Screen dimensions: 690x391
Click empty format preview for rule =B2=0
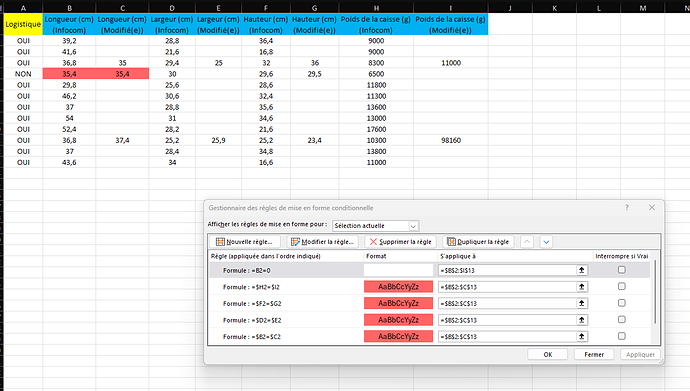398,270
